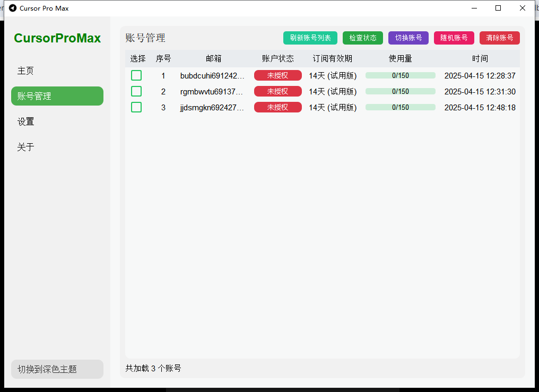Open the 关于 sidebar page
The image size is (539, 392).
[x=57, y=147]
